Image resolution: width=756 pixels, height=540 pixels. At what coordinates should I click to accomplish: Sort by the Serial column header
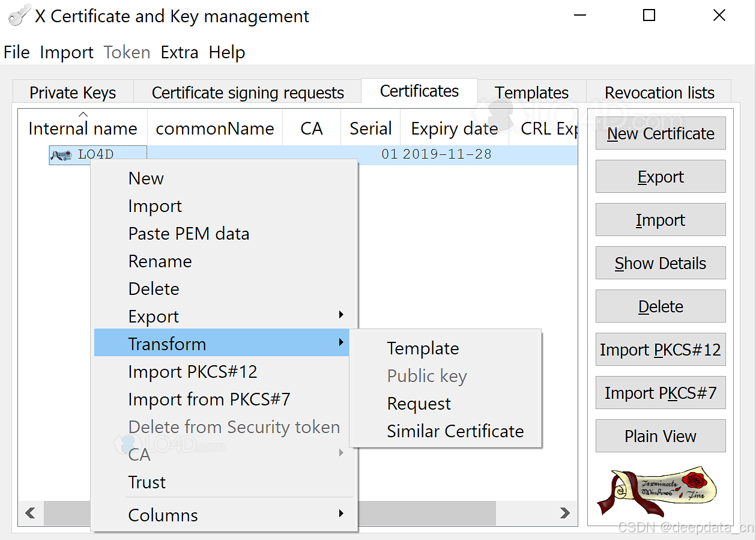click(370, 128)
